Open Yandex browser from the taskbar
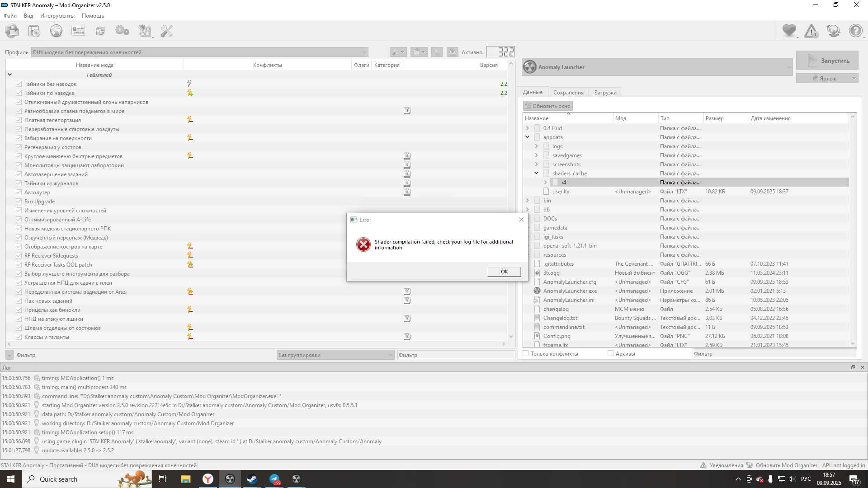 208,479
